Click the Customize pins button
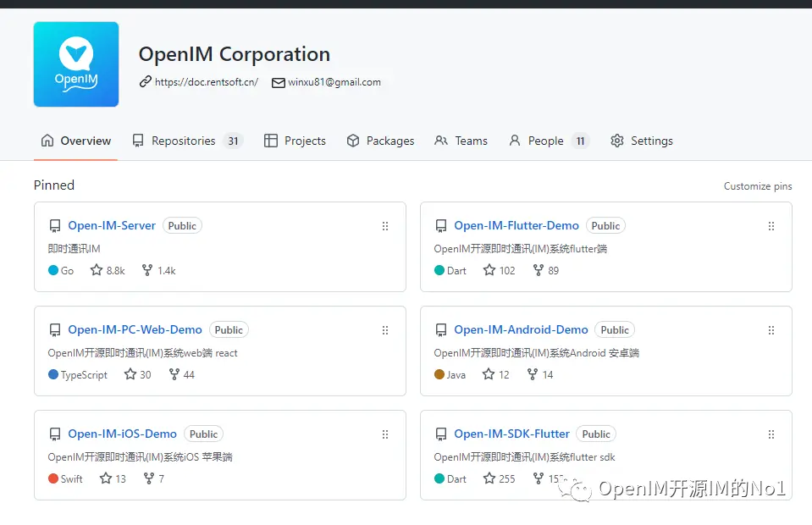 758,186
